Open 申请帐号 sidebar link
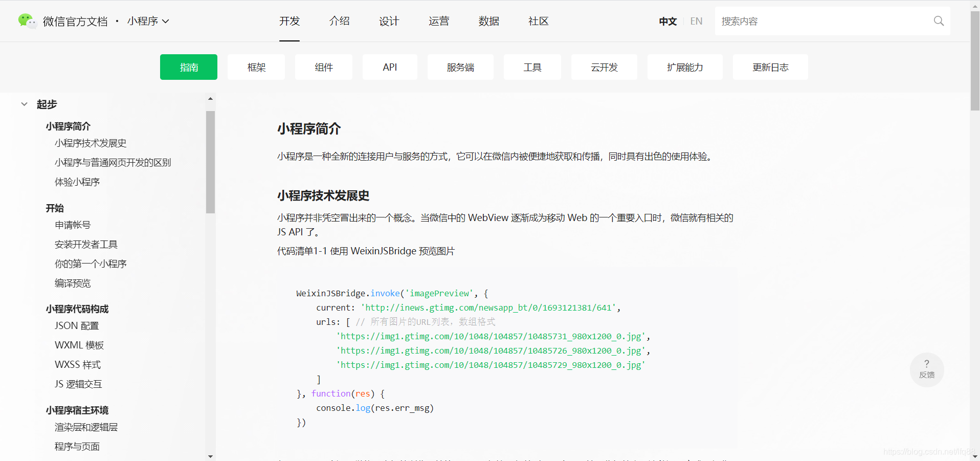Viewport: 980px width, 461px height. pyautogui.click(x=73, y=225)
